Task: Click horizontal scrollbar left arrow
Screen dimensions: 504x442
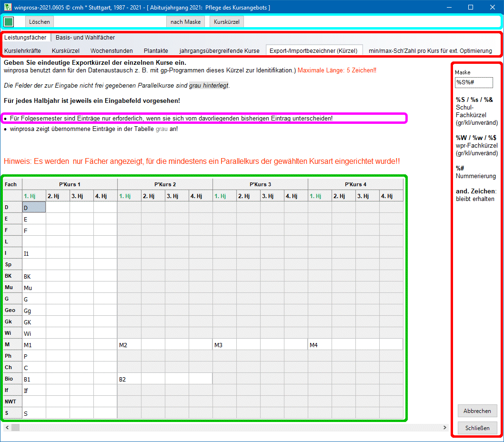Action: [7, 427]
